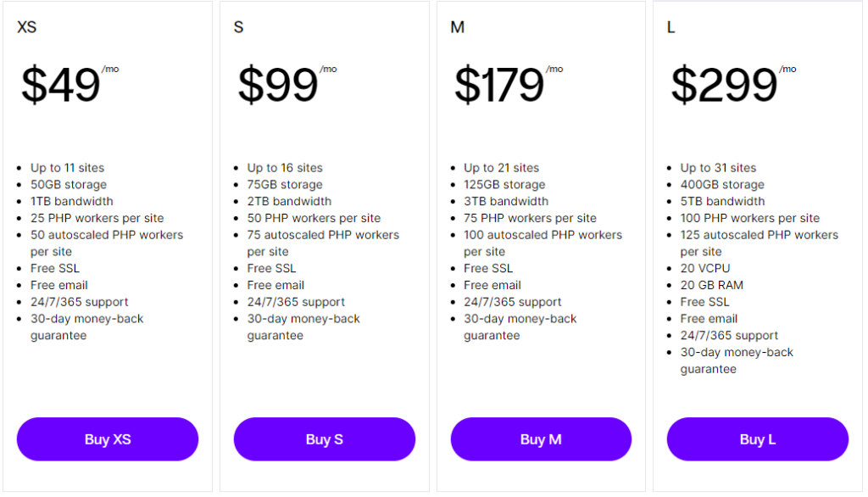The height and width of the screenshot is (497, 868).
Task: Click '25 PHP workers per site' text
Action: (97, 218)
